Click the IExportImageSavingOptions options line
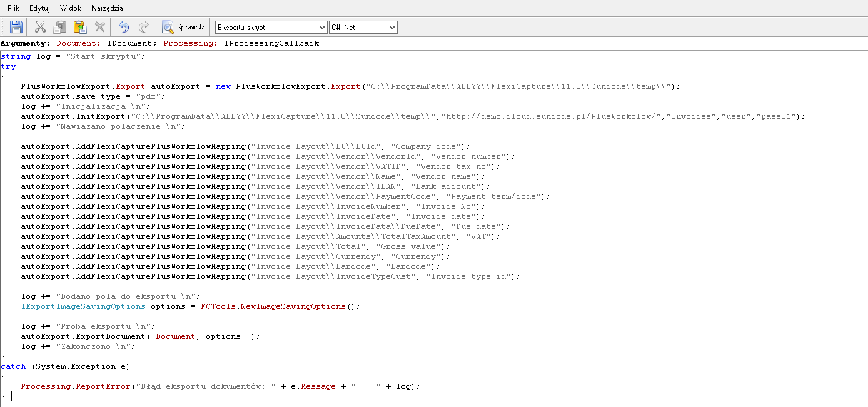Screen dimensions: 868x407 (x=191, y=306)
